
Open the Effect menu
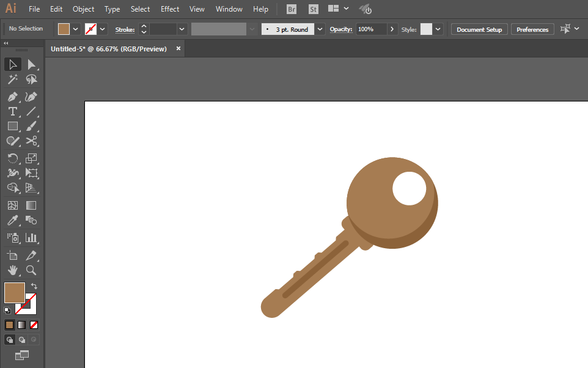[x=170, y=9]
